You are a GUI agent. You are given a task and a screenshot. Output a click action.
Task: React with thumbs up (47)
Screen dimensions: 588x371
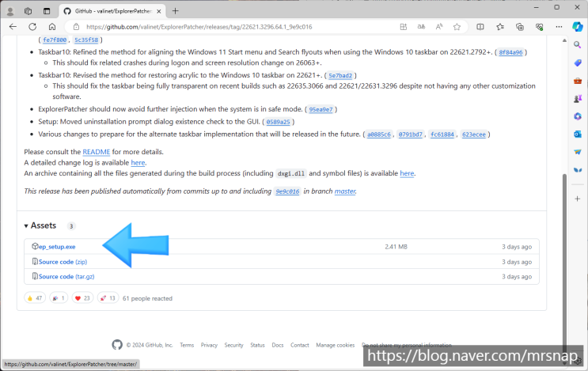tap(35, 298)
